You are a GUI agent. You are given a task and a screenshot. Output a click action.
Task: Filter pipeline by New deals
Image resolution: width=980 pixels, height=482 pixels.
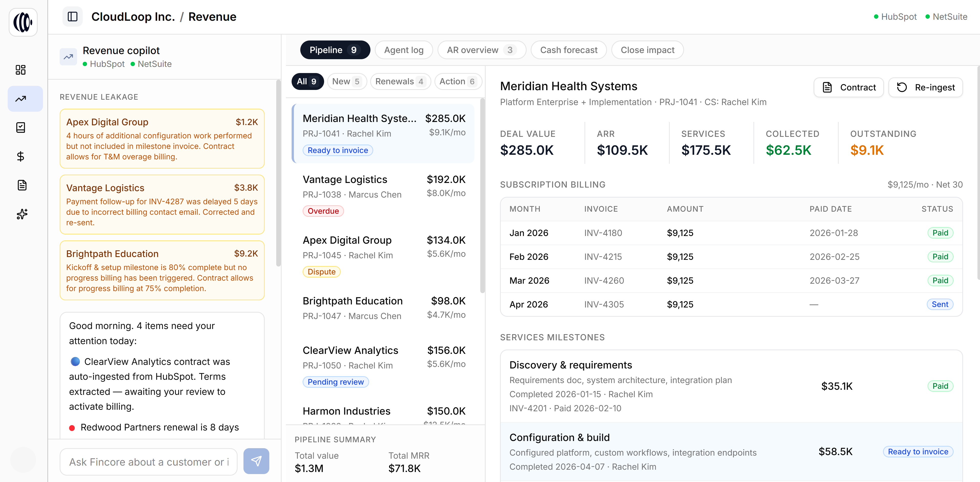point(347,81)
